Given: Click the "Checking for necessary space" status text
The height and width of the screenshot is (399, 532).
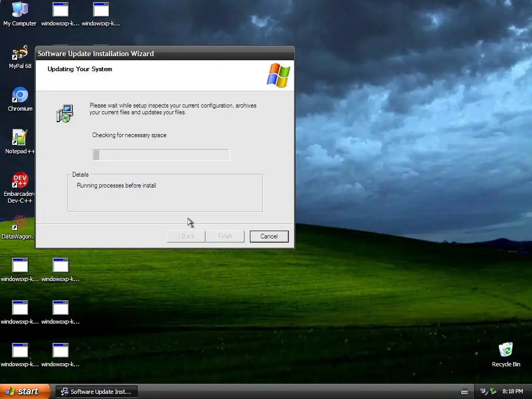Looking at the screenshot, I should click(129, 135).
